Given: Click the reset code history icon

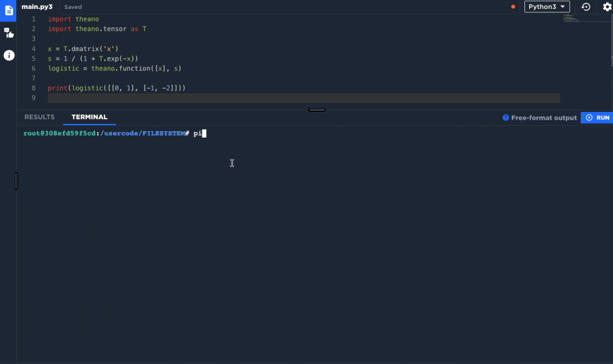Looking at the screenshot, I should tap(585, 7).
